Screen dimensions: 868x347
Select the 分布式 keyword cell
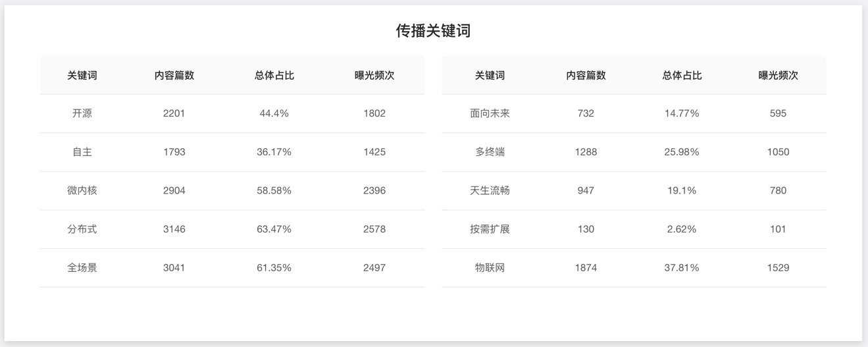(82, 229)
